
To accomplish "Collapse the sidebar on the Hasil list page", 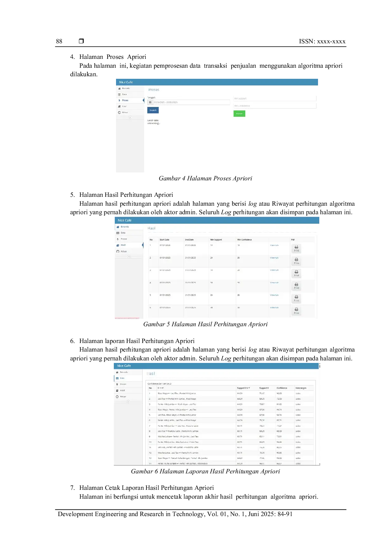I will click(129, 256).
